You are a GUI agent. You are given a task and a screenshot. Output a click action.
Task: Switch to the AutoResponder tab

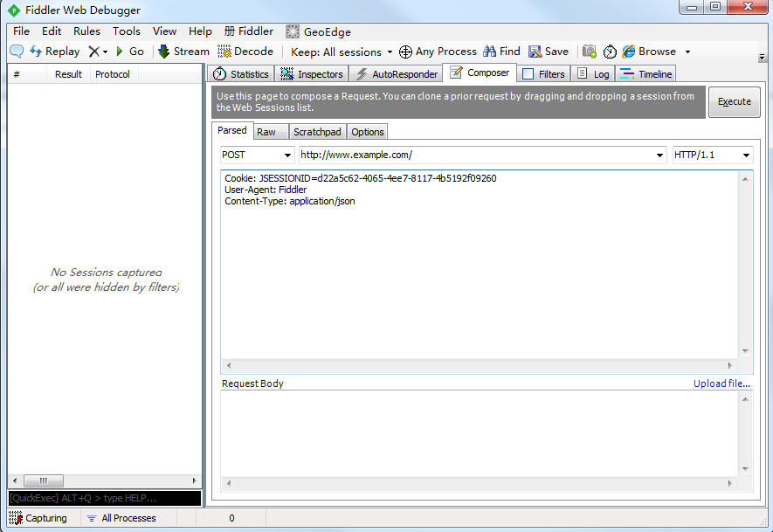[397, 74]
